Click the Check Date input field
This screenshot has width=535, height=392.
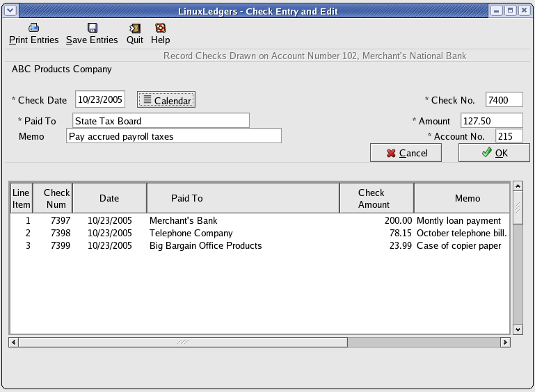click(x=100, y=100)
